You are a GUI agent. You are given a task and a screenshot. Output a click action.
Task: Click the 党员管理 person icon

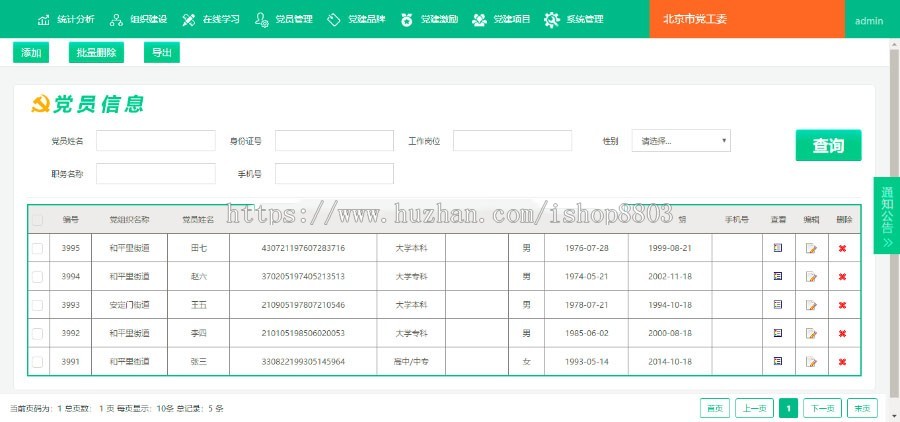pos(261,20)
